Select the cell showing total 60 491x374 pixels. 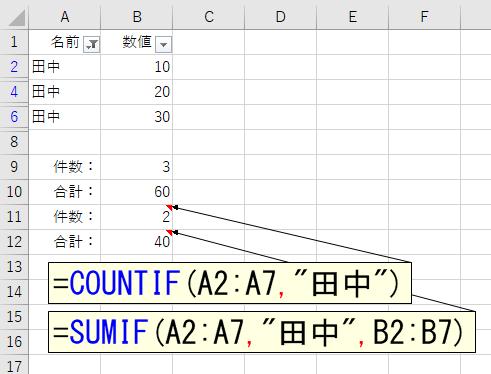(137, 192)
